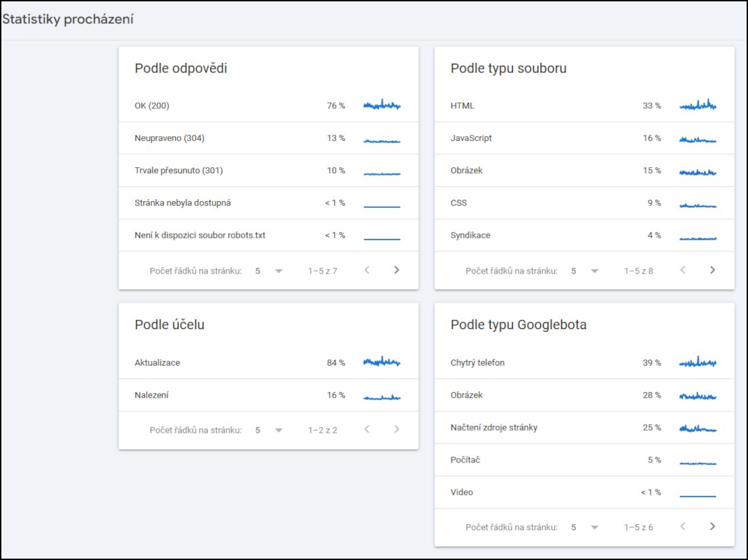The height and width of the screenshot is (560, 748).
Task: Open the Chytrý telefon Googlebot row
Action: click(x=583, y=363)
